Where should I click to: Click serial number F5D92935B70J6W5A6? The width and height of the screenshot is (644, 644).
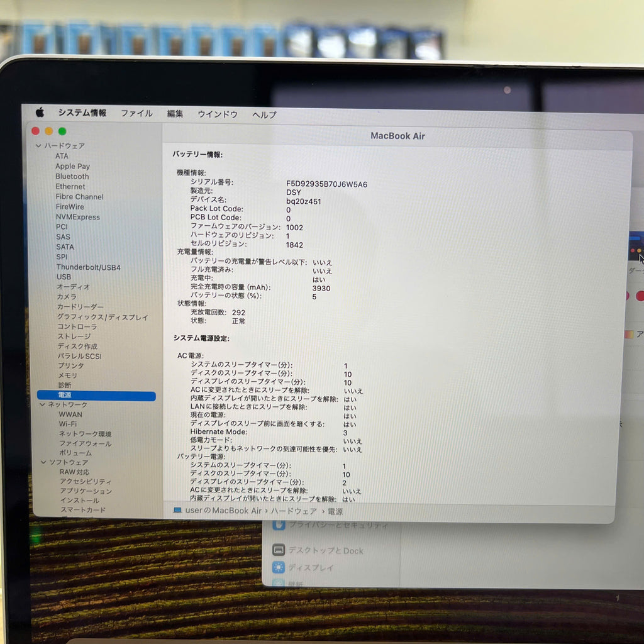point(327,184)
